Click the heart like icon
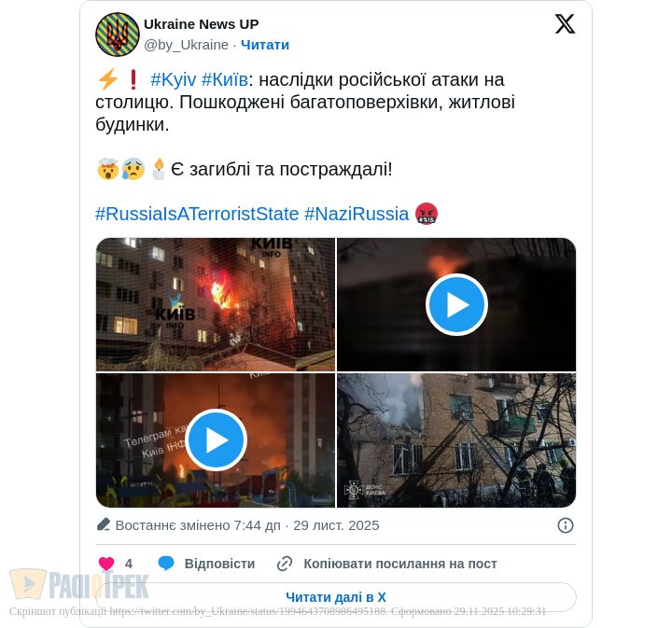This screenshot has width=672, height=628. pos(105,564)
